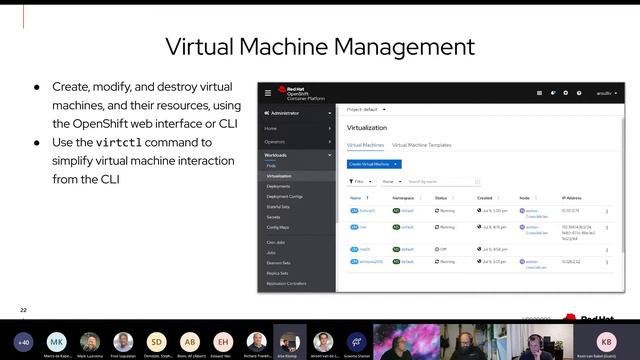Open Pods in the sidebar
The width and height of the screenshot is (640, 360).
point(271,166)
